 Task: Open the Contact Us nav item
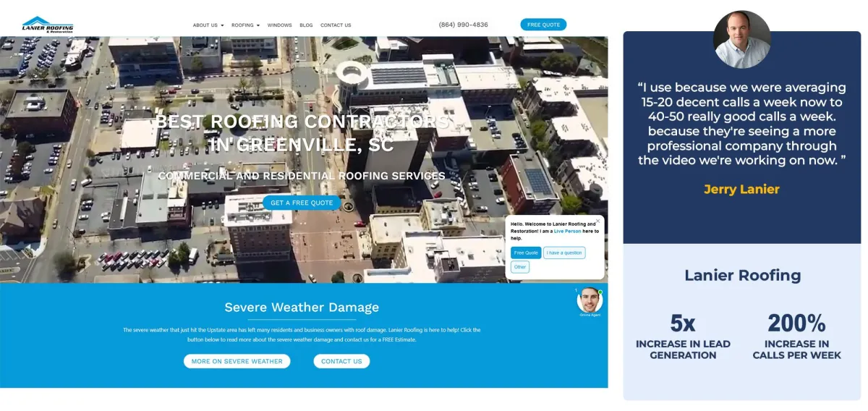tap(336, 25)
